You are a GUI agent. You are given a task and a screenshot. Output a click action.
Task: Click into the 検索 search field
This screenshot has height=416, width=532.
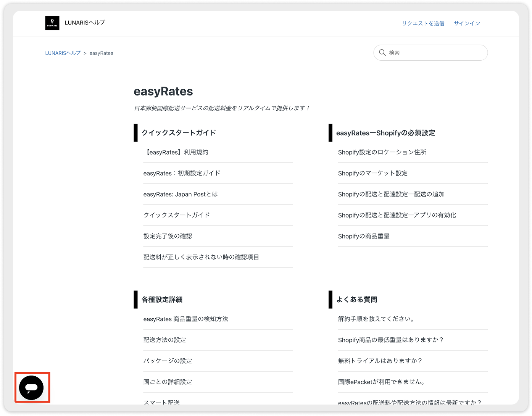435,53
